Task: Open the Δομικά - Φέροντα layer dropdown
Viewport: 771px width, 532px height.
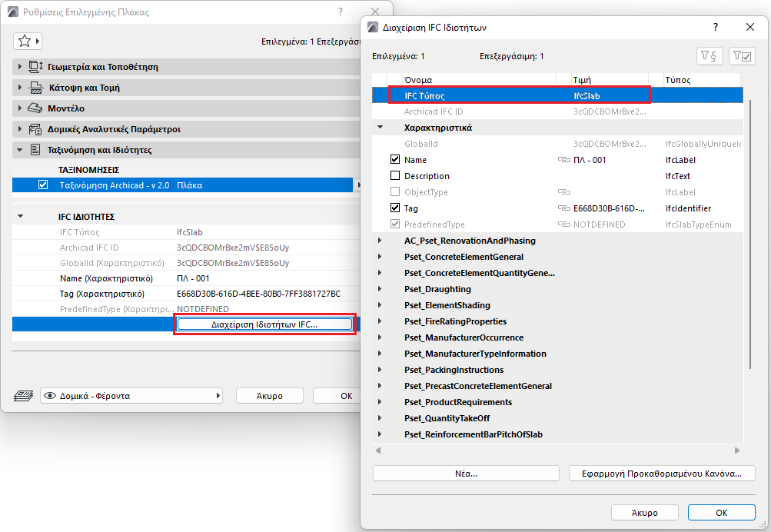Action: [x=131, y=396]
